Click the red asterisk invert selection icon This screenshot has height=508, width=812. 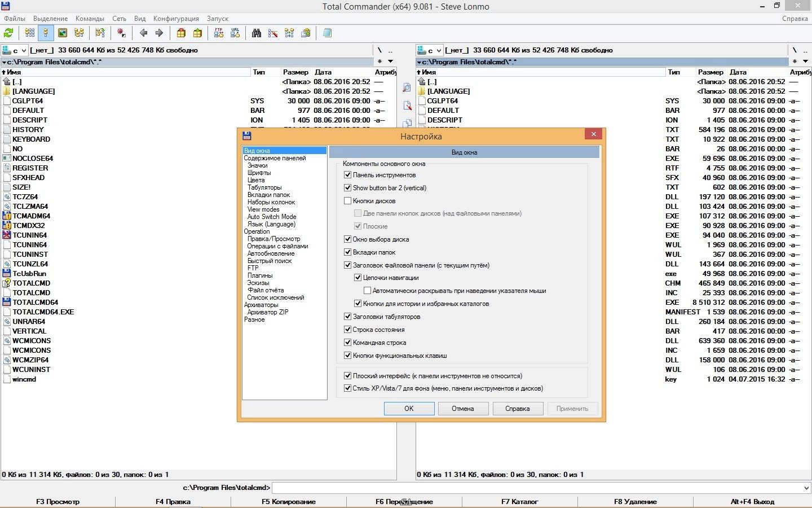pyautogui.click(x=121, y=33)
